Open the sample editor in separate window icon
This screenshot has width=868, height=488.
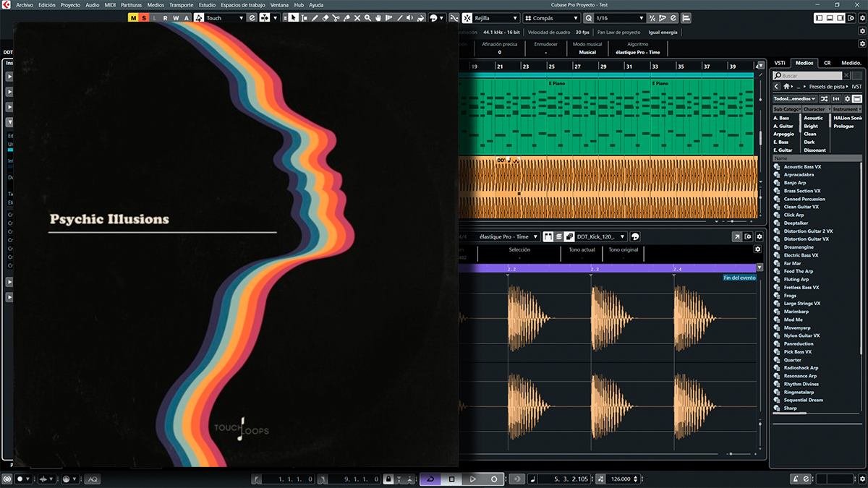point(736,236)
